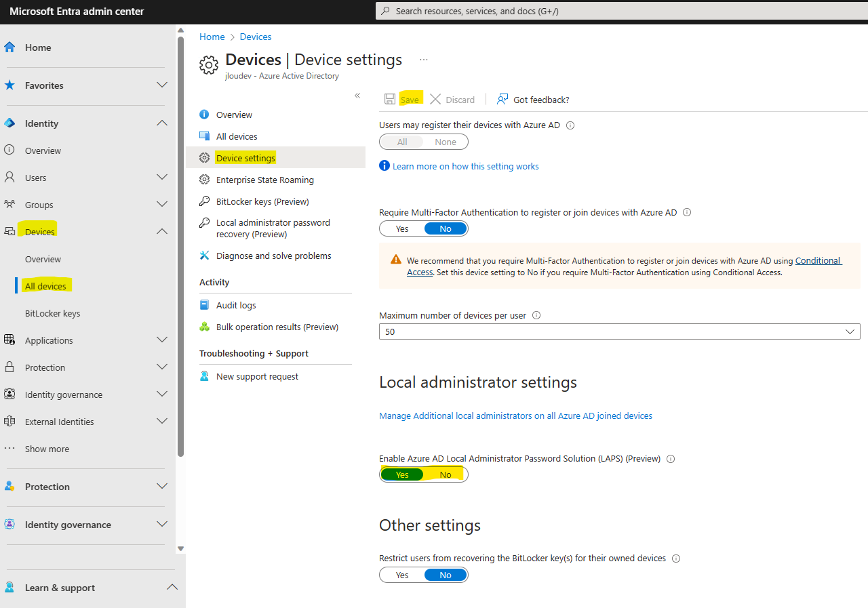Click the Favorites star icon

[9, 85]
